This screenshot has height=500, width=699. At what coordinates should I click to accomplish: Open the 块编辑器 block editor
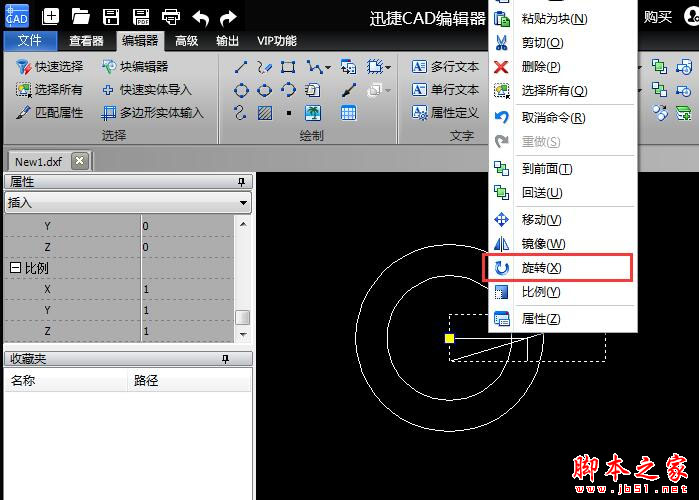coord(135,67)
